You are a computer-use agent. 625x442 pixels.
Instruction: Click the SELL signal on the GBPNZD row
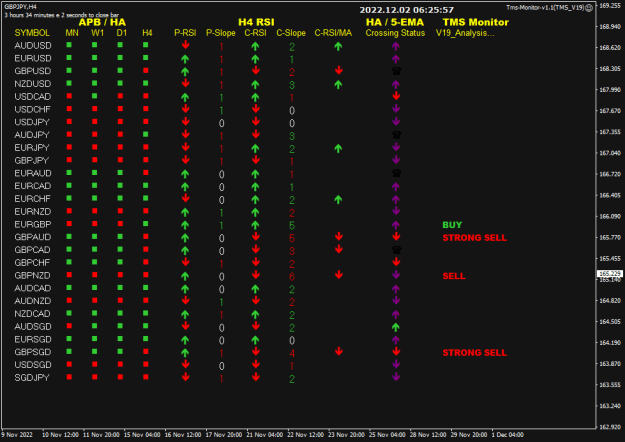pyautogui.click(x=454, y=276)
